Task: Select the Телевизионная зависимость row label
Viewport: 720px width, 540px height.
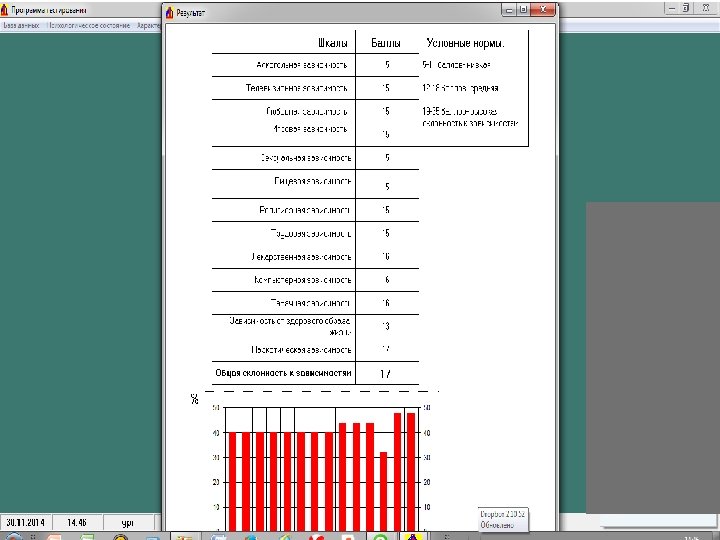Action: coord(297,88)
